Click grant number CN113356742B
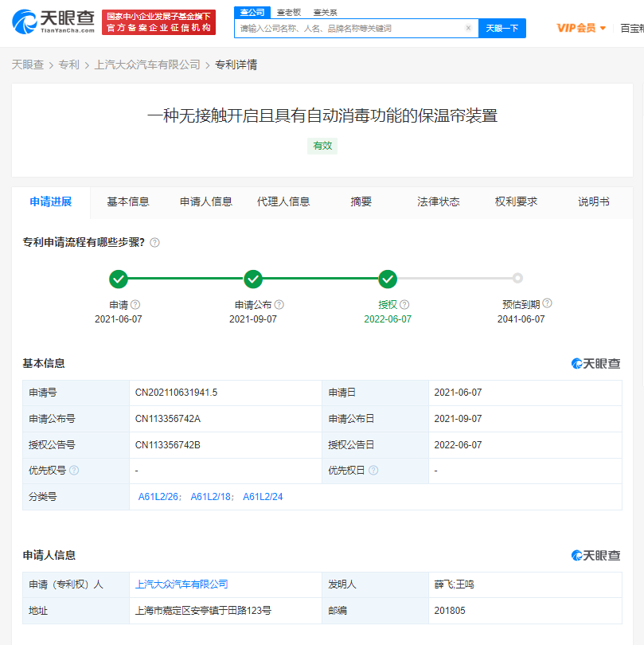 click(168, 445)
